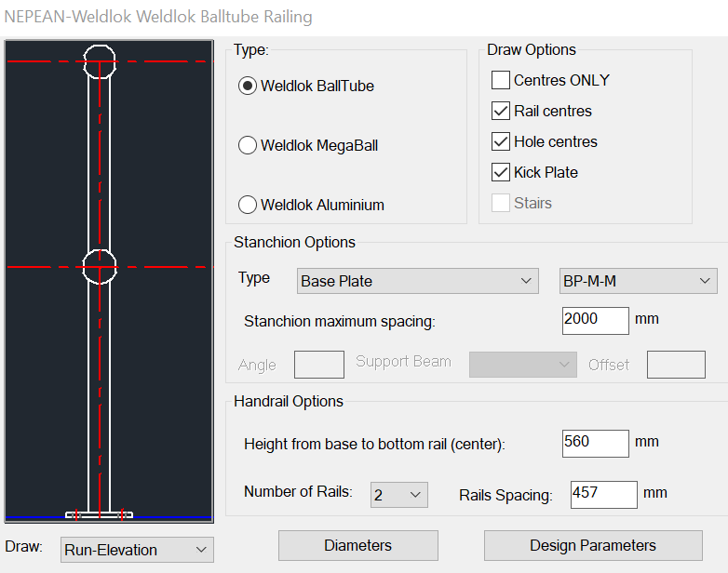Click the Draw Options group label

tap(532, 49)
